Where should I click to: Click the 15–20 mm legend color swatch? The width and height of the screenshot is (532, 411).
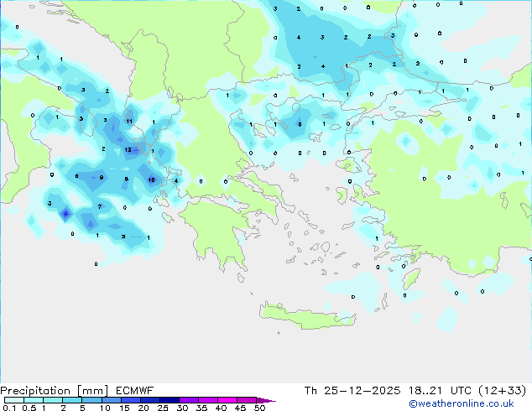pyautogui.click(x=130, y=400)
